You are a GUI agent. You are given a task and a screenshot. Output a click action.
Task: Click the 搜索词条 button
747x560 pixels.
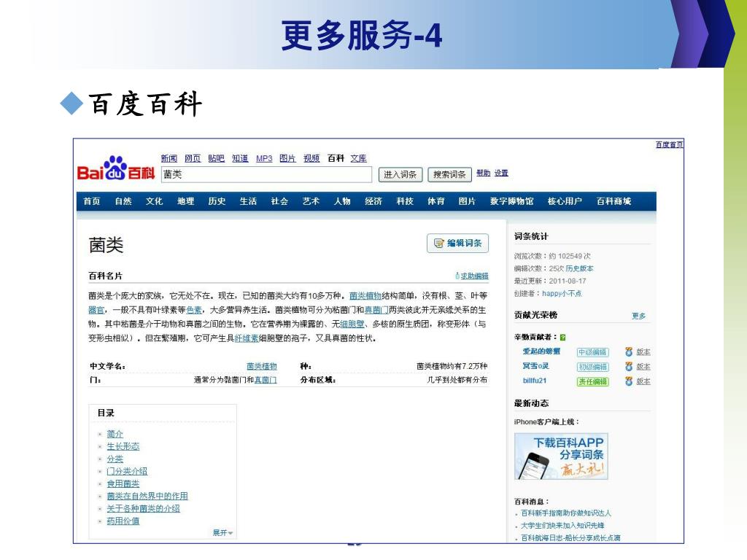(x=449, y=175)
